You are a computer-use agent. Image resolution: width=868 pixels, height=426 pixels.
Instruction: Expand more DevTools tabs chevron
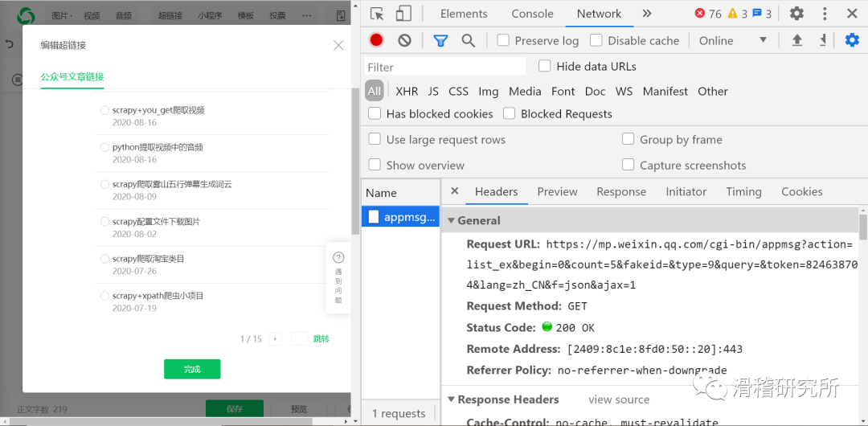coord(646,14)
